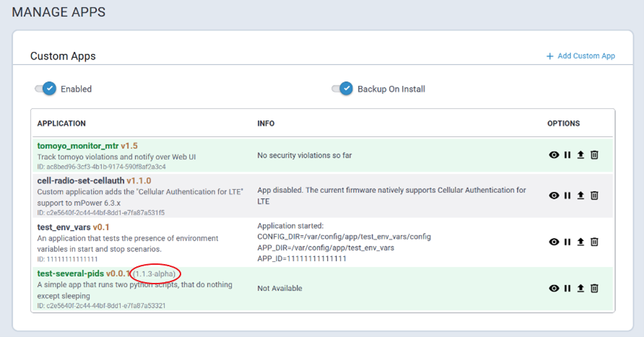Toggle the Backup On Install switch
This screenshot has height=337, width=644.
pos(342,89)
